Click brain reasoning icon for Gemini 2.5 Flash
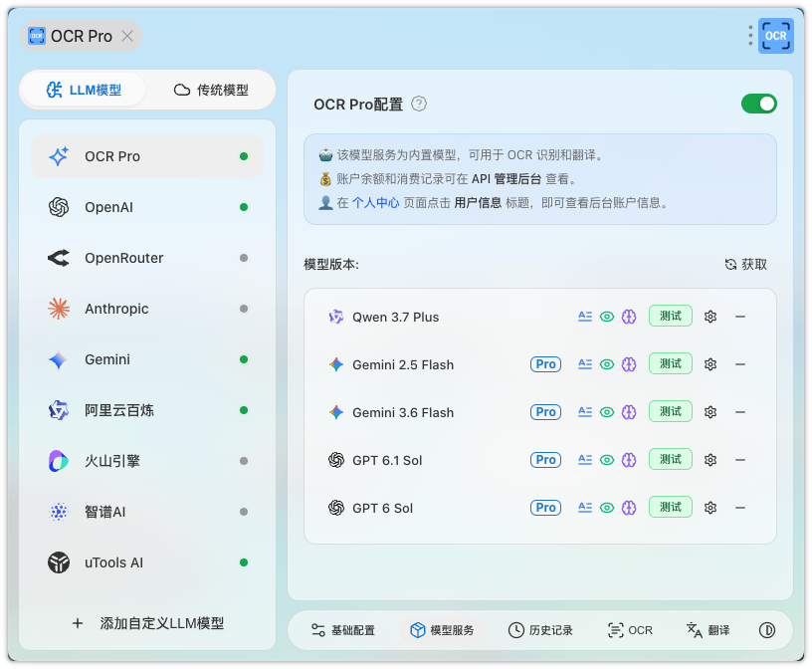Viewport: 812px width, 669px height. (x=629, y=364)
